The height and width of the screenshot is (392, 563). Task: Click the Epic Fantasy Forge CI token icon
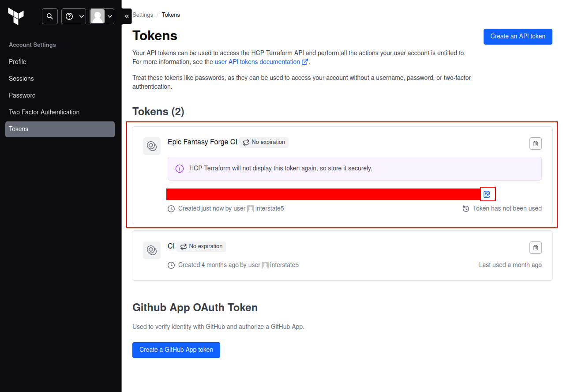pos(152,146)
